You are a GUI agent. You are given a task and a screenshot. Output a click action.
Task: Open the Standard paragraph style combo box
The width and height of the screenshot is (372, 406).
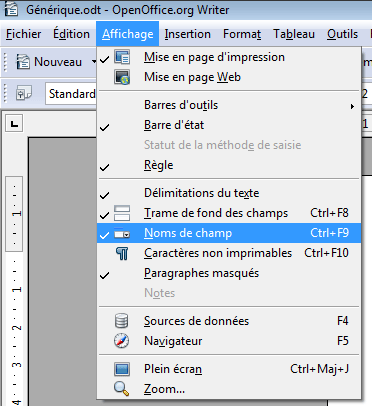72,94
